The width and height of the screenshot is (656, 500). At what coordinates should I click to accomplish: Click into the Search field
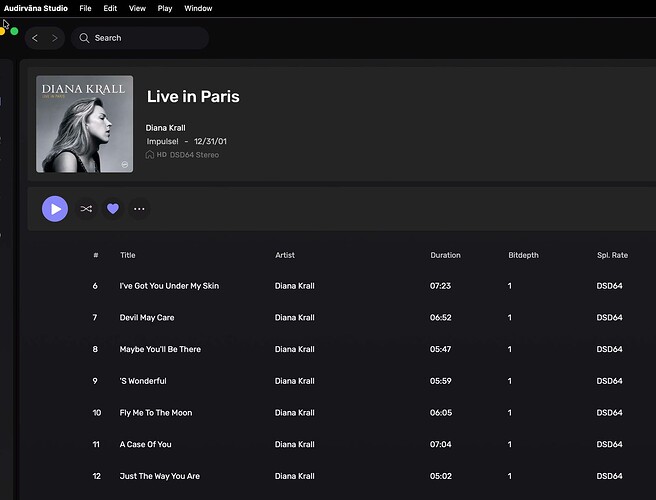[x=145, y=38]
